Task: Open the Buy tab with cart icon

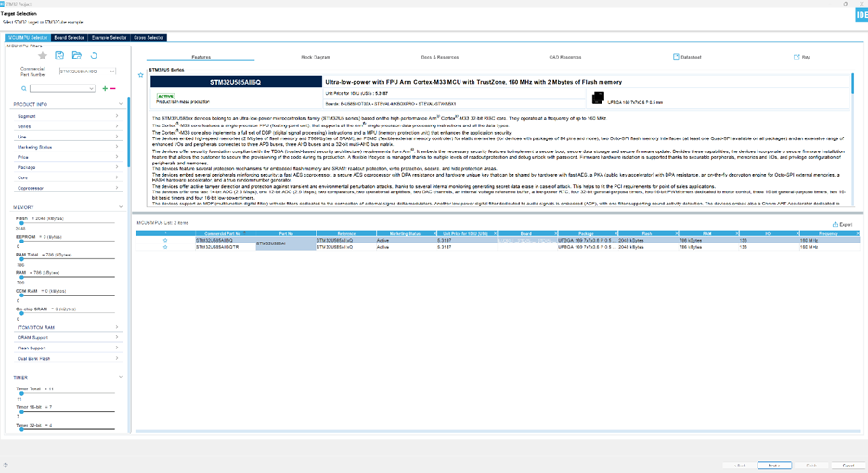Action: 801,57
